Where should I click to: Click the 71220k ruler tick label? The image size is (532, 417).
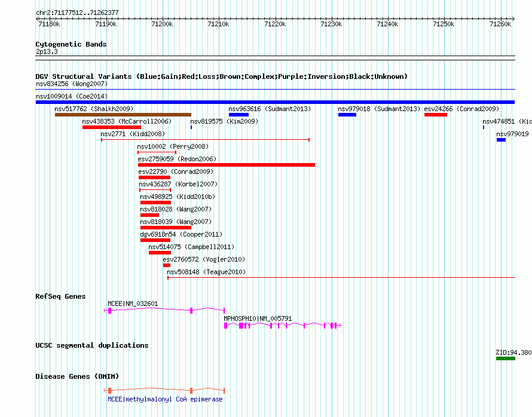pyautogui.click(x=275, y=24)
